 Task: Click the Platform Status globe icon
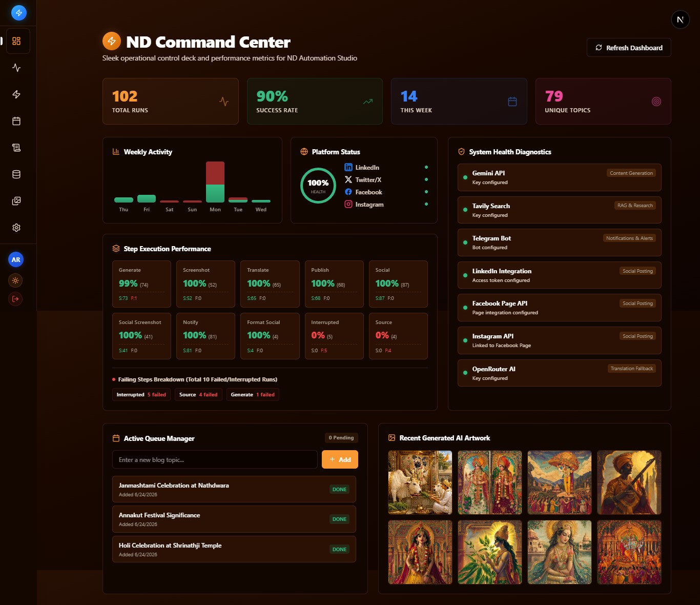pos(304,152)
